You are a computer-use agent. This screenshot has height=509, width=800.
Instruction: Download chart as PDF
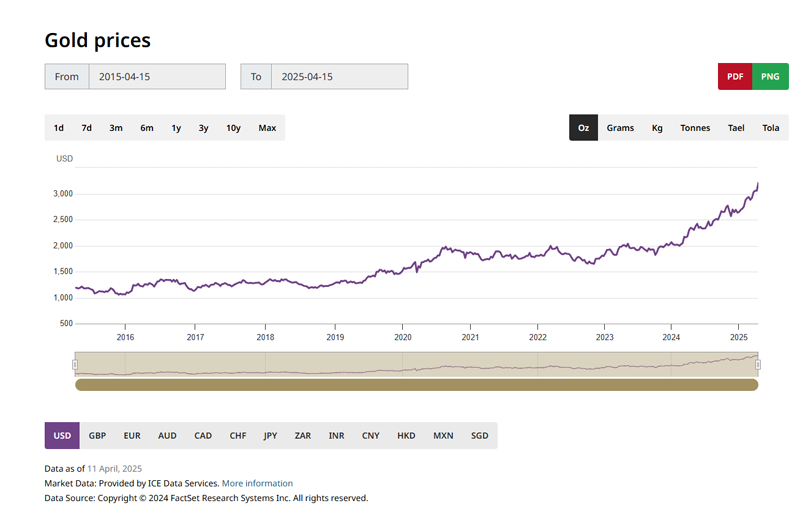pos(734,76)
